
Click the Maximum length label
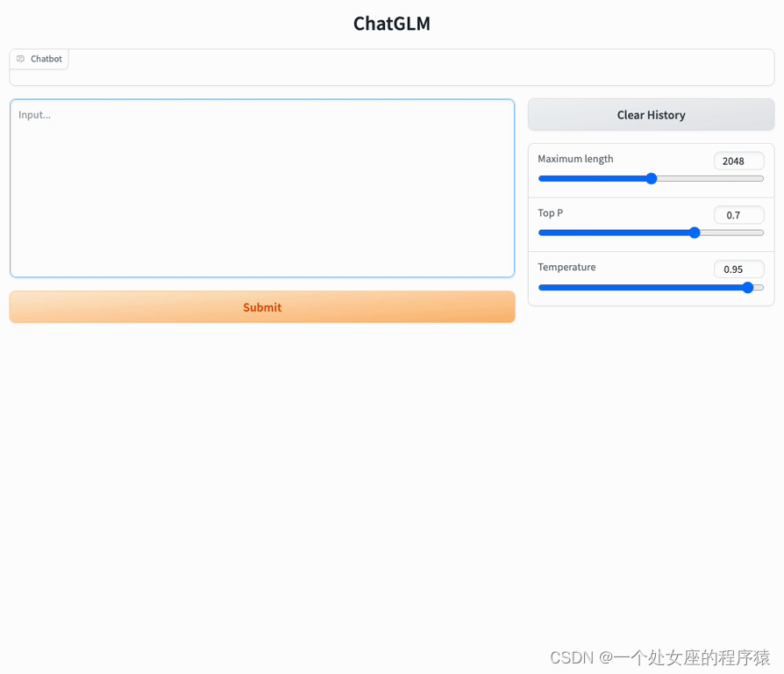click(575, 159)
